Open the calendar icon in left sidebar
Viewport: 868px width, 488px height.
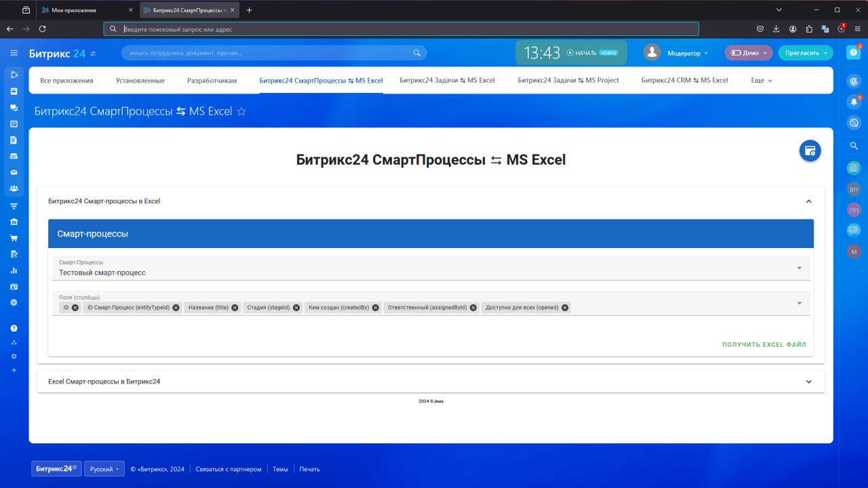[x=14, y=124]
